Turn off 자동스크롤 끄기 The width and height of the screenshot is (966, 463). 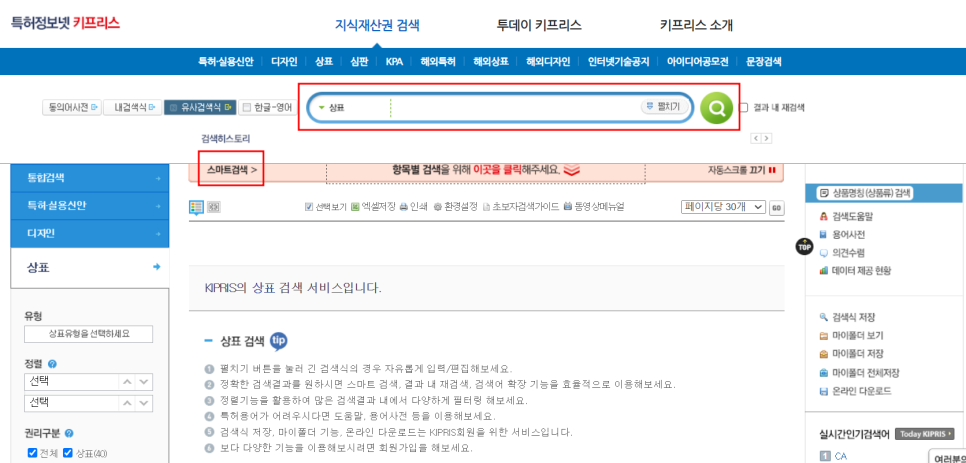(x=742, y=170)
